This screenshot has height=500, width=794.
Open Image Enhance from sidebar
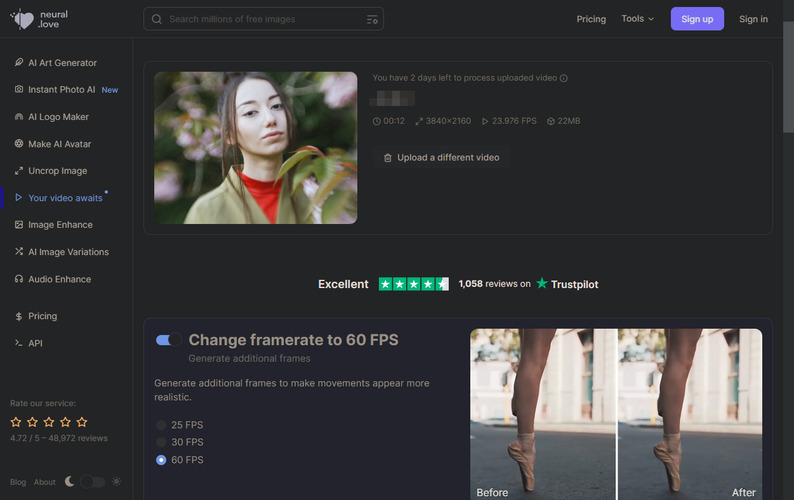60,224
